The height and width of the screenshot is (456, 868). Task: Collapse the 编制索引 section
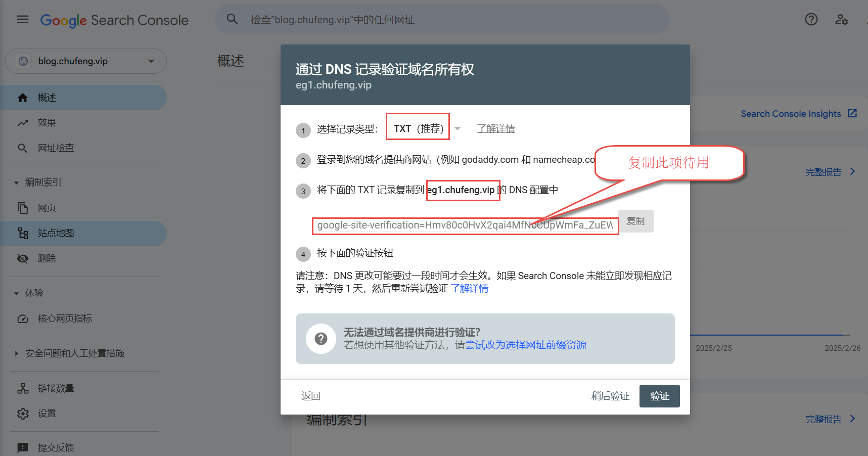click(x=16, y=183)
